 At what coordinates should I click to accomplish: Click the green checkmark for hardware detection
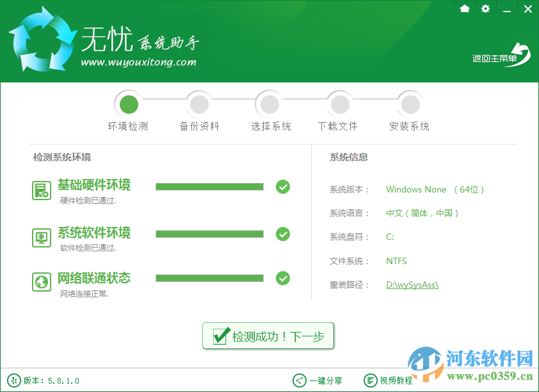283,187
